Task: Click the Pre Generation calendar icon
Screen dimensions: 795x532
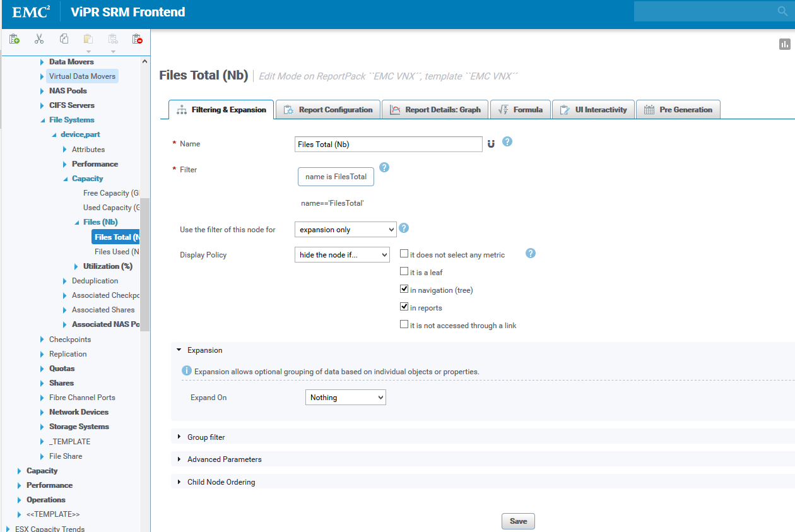Action: (x=649, y=110)
